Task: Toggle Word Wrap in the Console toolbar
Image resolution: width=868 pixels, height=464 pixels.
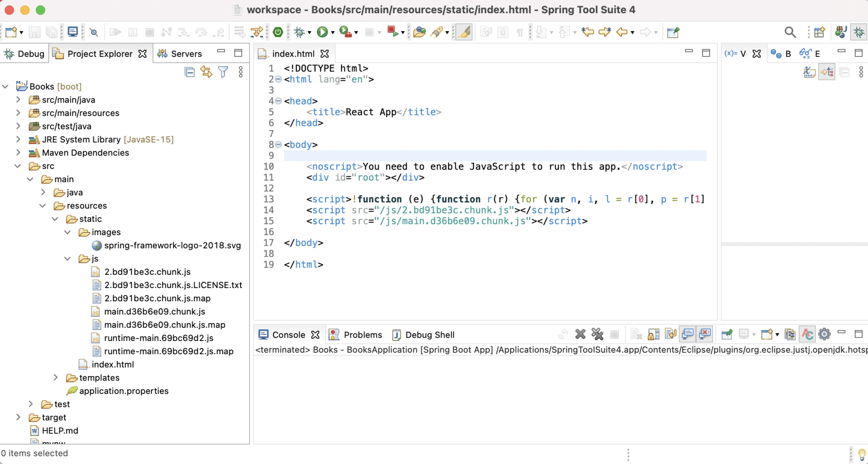Action: click(670, 334)
